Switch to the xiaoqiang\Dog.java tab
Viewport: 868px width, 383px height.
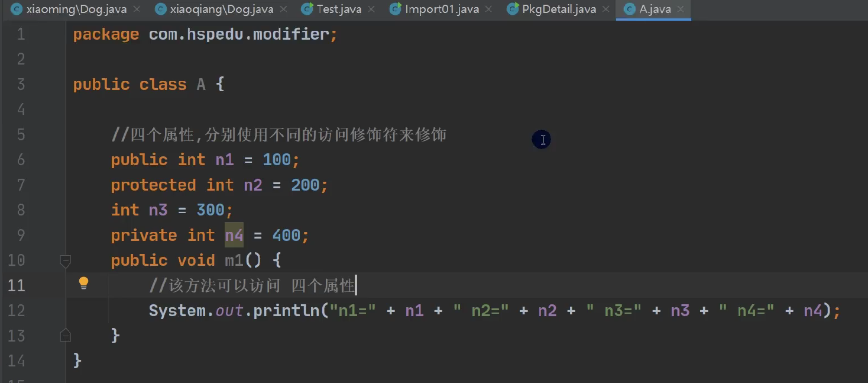tap(221, 9)
